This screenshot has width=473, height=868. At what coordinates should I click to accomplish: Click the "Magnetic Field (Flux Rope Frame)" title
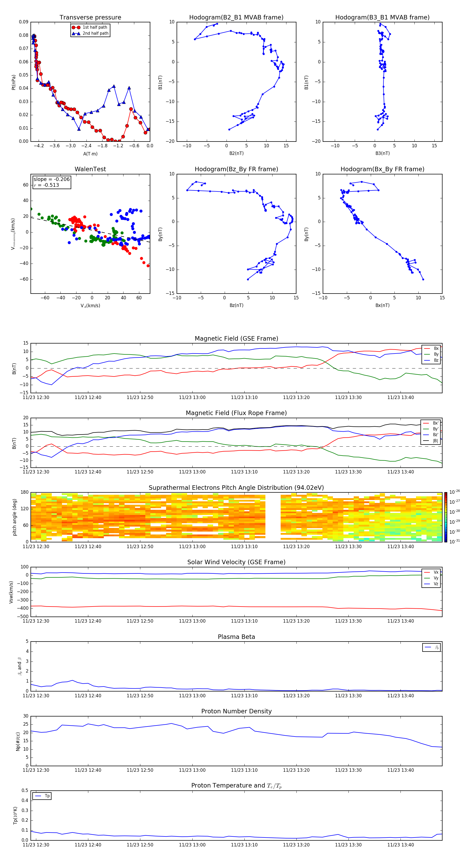(236, 413)
